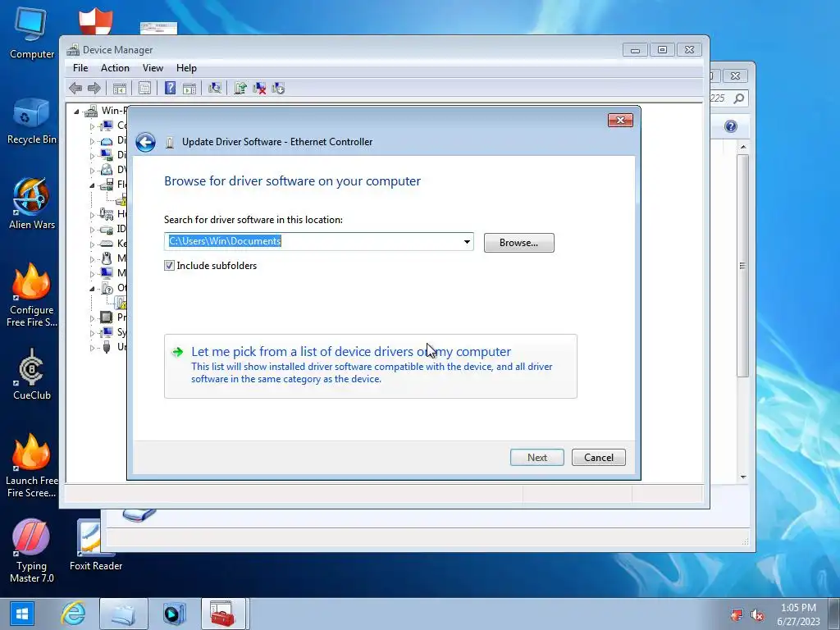840x630 pixels.
Task: Collapse the Other devices tree node
Action: pyautogui.click(x=92, y=289)
